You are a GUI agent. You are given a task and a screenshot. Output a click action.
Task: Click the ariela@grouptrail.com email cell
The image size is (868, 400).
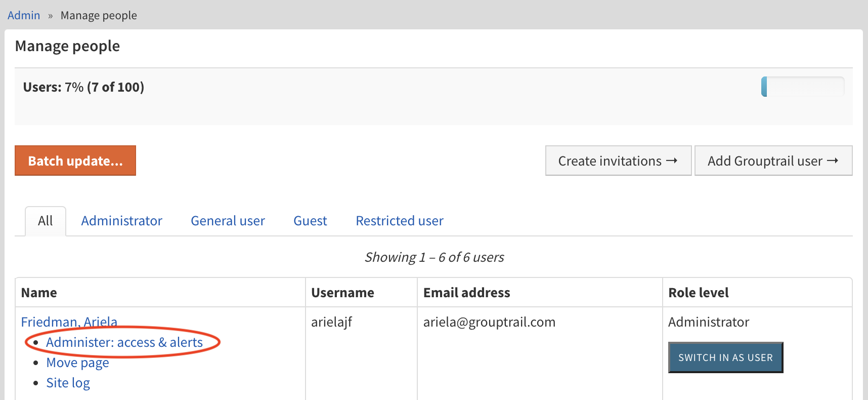click(x=489, y=322)
